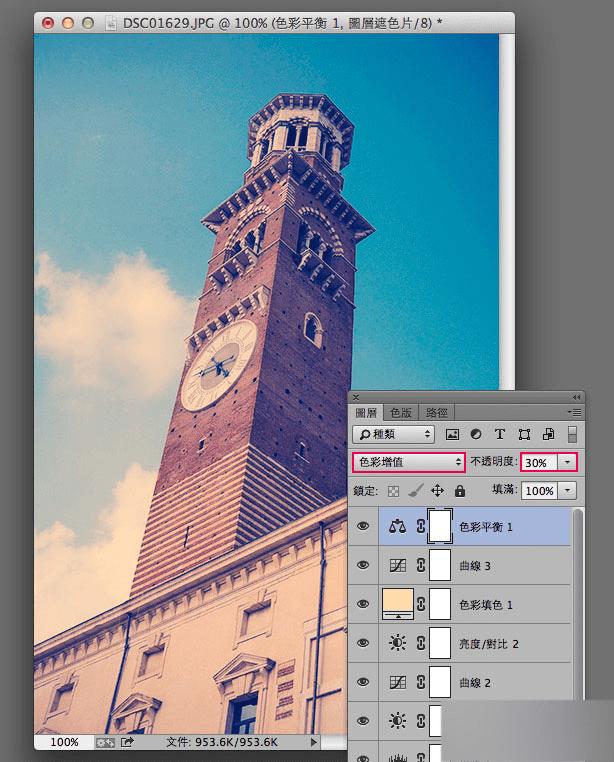Hide the 色彩平衡 1 layer
Image resolution: width=614 pixels, height=762 pixels.
pyautogui.click(x=363, y=526)
